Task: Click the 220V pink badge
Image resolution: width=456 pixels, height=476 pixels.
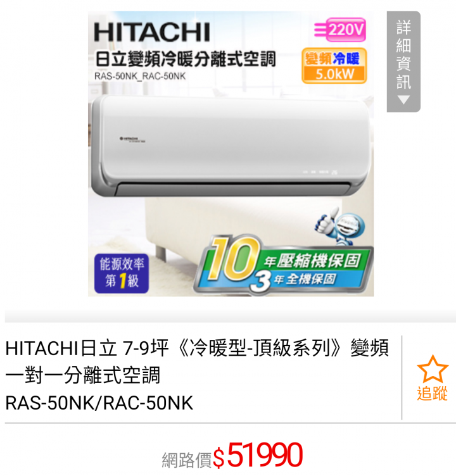Action: 340,30
